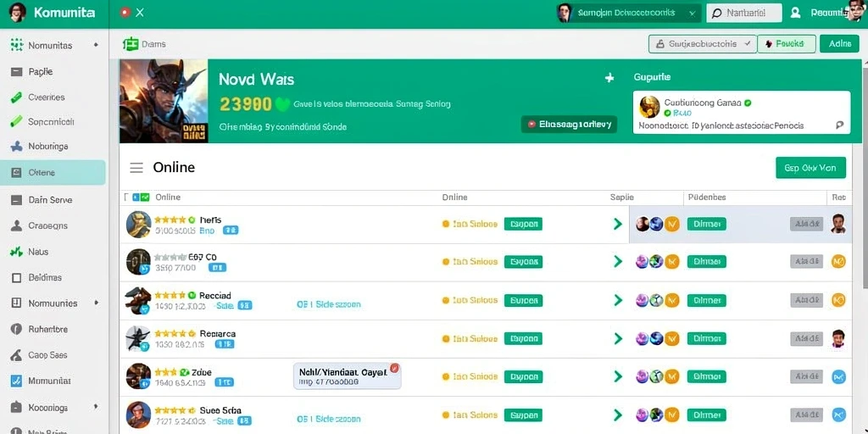This screenshot has height=434, width=868.
Task: Click the Nobutinga blue sidebar icon
Action: click(17, 147)
